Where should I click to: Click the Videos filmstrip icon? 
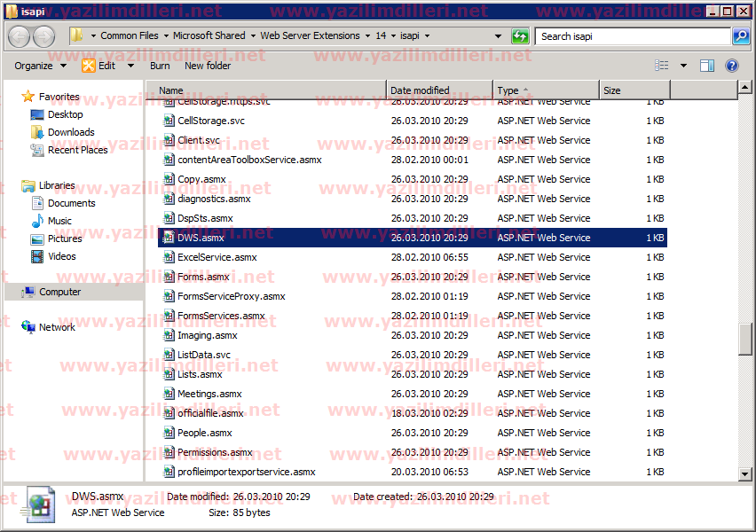(37, 256)
